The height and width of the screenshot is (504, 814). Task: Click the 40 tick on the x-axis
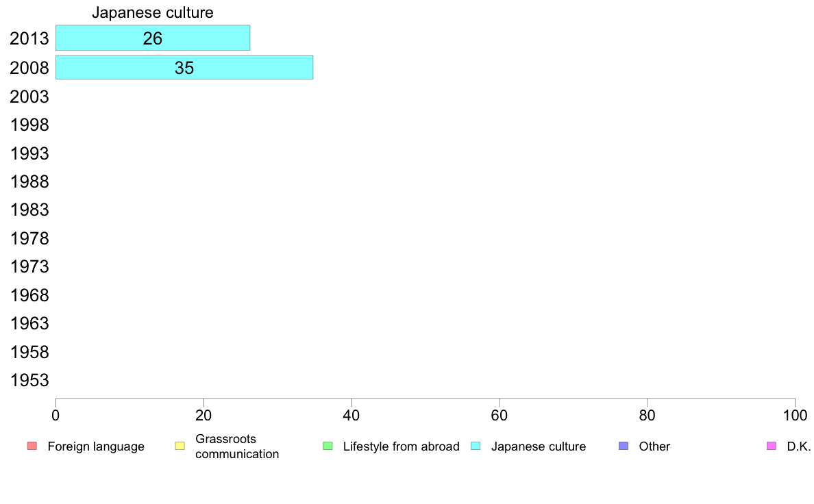(x=351, y=415)
